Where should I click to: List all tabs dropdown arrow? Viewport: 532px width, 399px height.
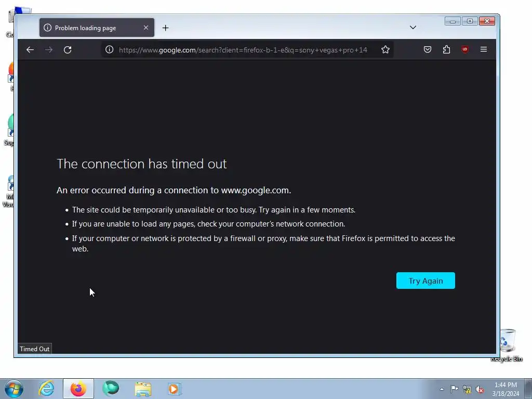tap(413, 28)
